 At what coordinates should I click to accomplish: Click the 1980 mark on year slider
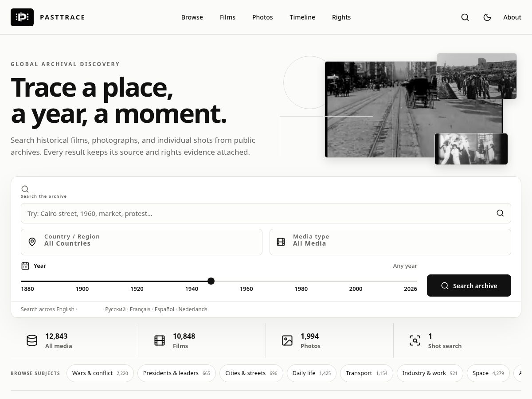click(x=301, y=289)
